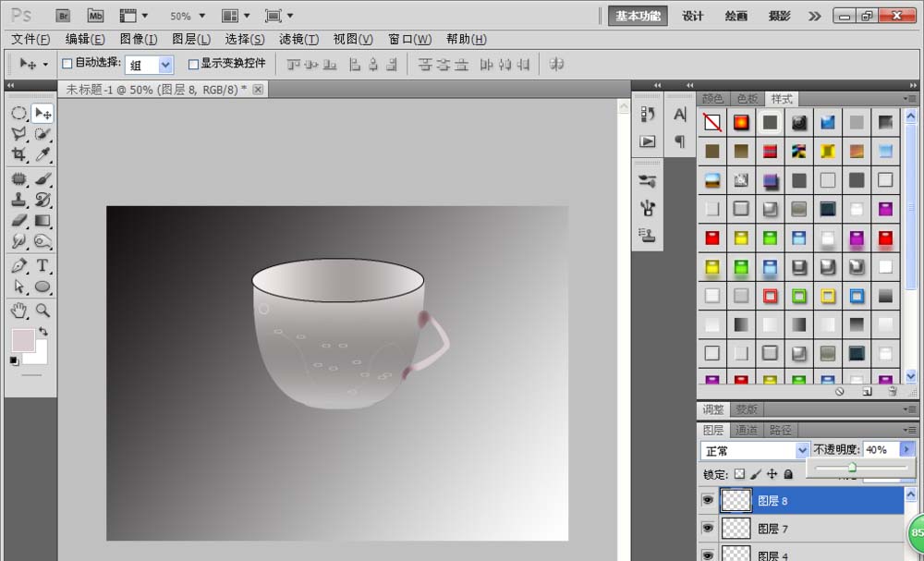Open the 组 selection dropdown in options bar
924x561 pixels.
[x=149, y=65]
